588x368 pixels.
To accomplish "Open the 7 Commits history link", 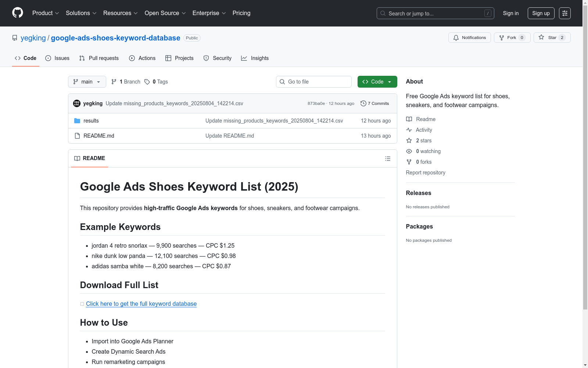I will 375,103.
